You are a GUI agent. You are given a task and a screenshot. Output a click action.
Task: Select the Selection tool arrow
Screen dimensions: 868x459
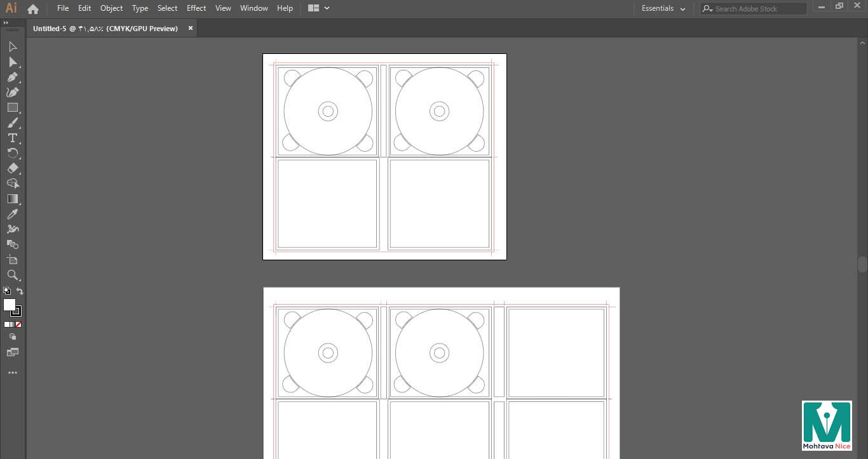click(x=13, y=47)
